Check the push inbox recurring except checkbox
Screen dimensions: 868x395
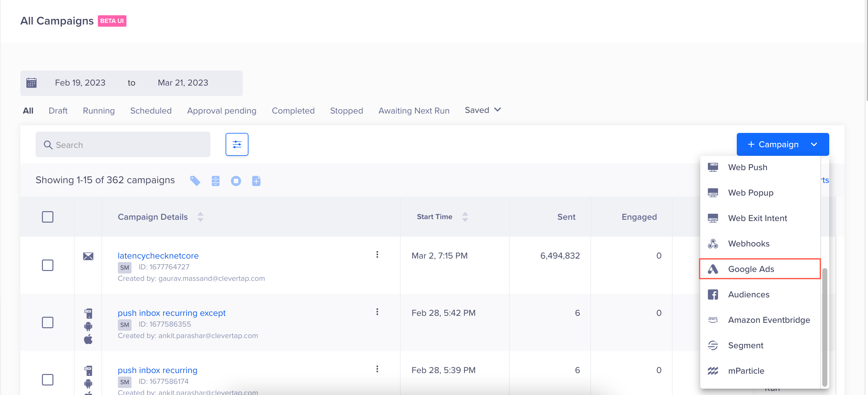pyautogui.click(x=48, y=322)
